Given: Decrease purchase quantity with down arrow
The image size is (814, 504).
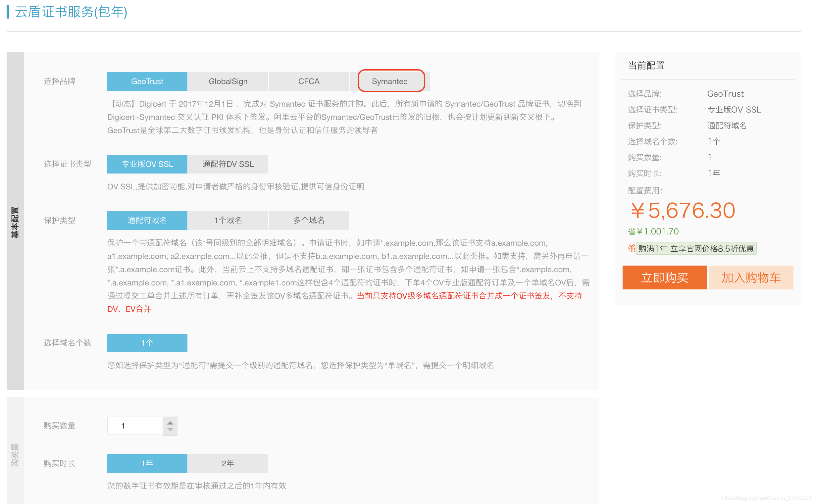Looking at the screenshot, I should click(170, 429).
